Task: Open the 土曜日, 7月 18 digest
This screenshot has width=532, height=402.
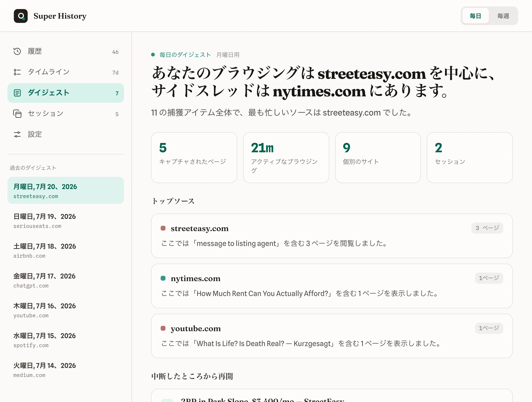Action: click(x=66, y=250)
